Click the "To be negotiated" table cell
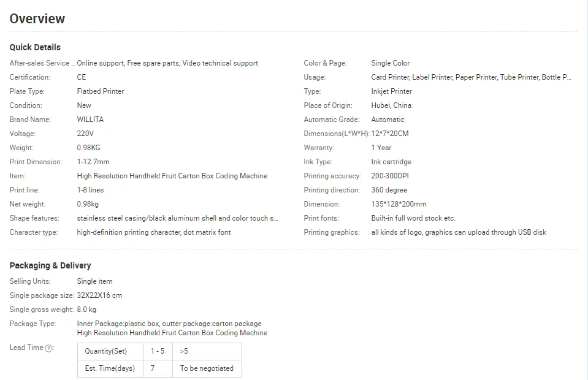The width and height of the screenshot is (588, 380). tap(207, 369)
